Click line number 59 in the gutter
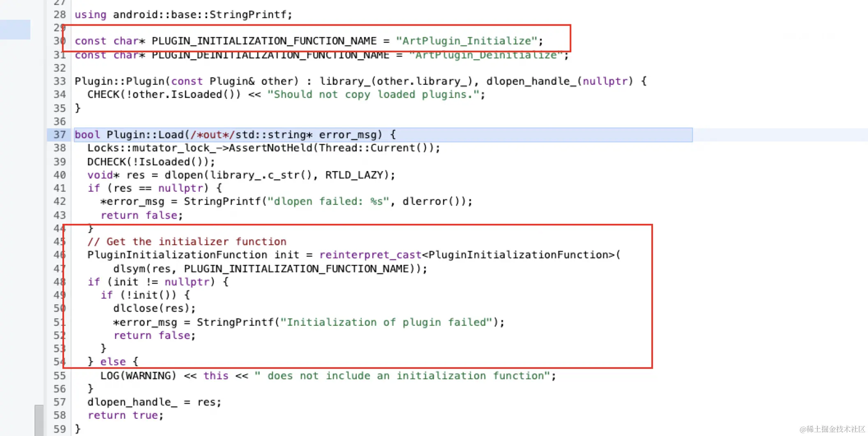This screenshot has height=436, width=868. pos(60,429)
